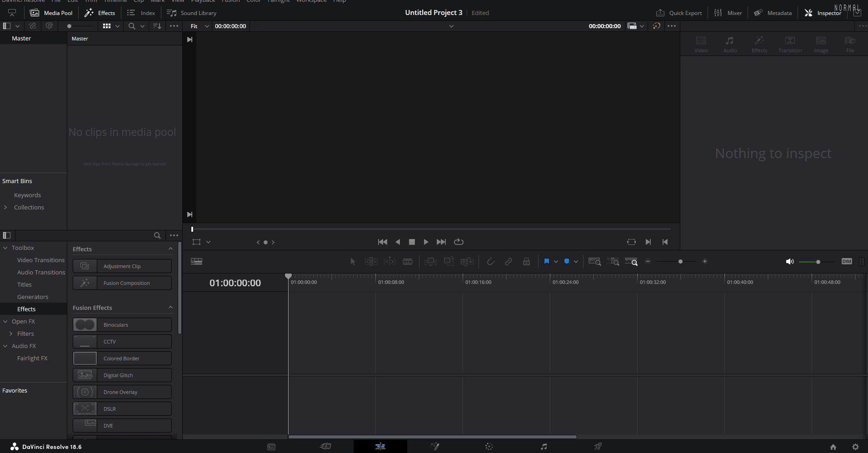Select Fairlight FX category
The height and width of the screenshot is (453, 868).
[x=32, y=358]
